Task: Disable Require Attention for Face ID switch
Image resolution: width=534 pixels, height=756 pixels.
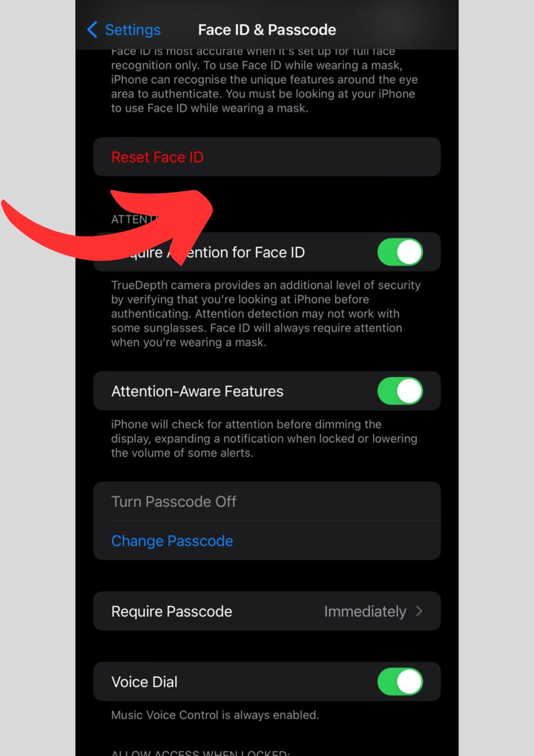Action: pyautogui.click(x=400, y=252)
